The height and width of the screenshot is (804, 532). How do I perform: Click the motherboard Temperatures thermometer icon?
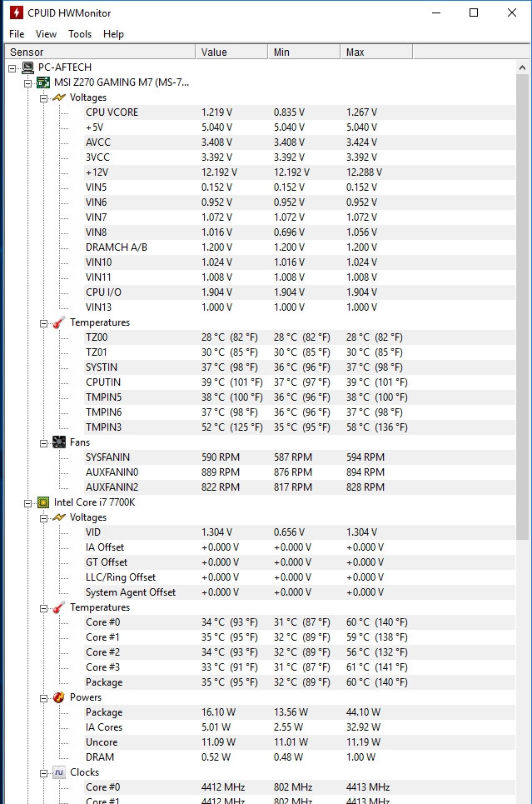pyautogui.click(x=58, y=322)
